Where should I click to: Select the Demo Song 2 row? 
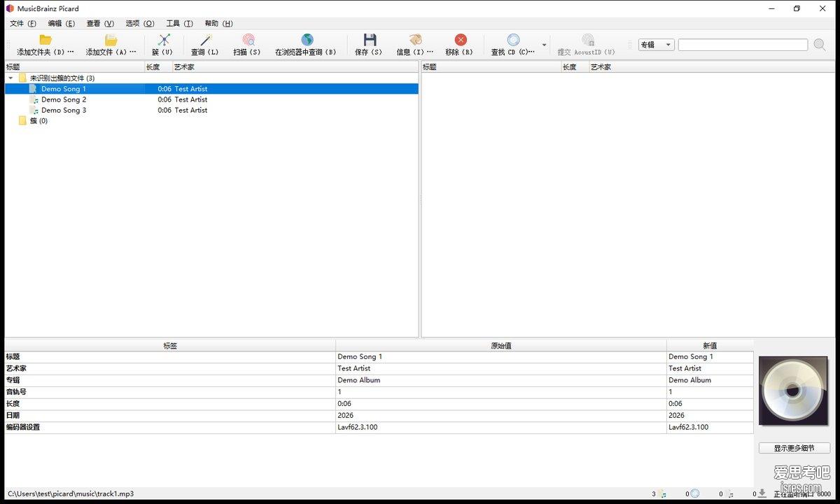211,99
